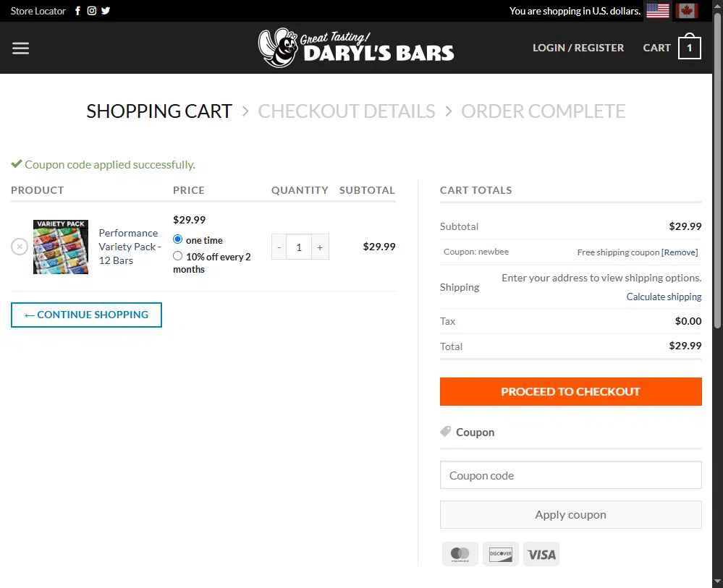Click the Apply coupon button
Screen dimensions: 723x588
[570, 514]
